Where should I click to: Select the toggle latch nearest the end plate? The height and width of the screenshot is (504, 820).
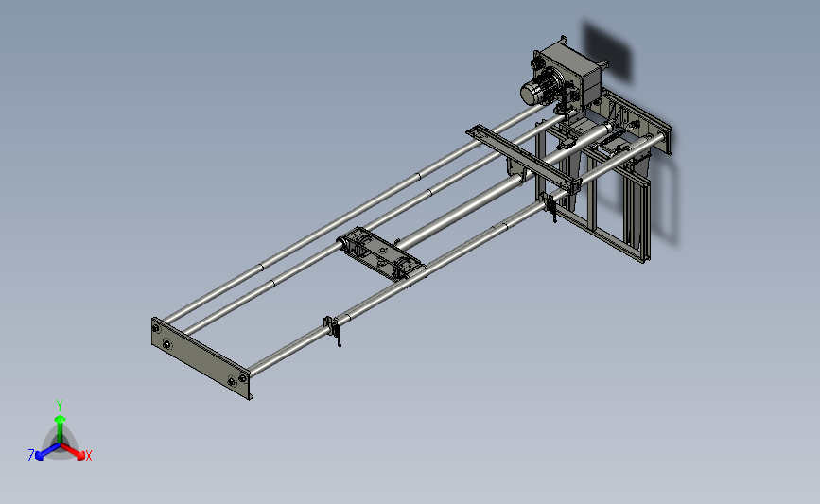click(x=333, y=329)
